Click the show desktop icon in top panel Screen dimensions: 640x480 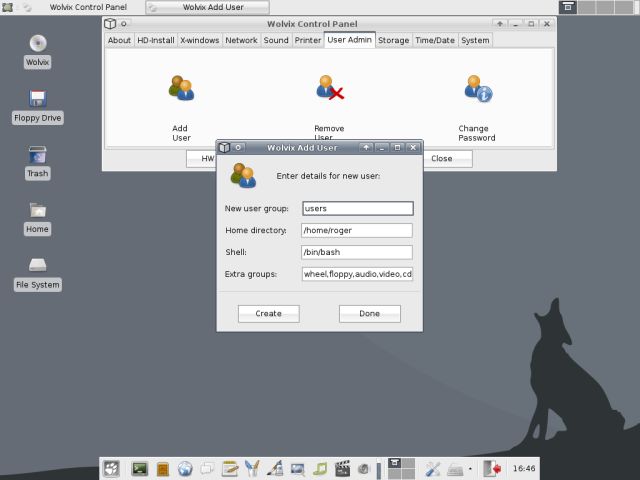point(7,7)
